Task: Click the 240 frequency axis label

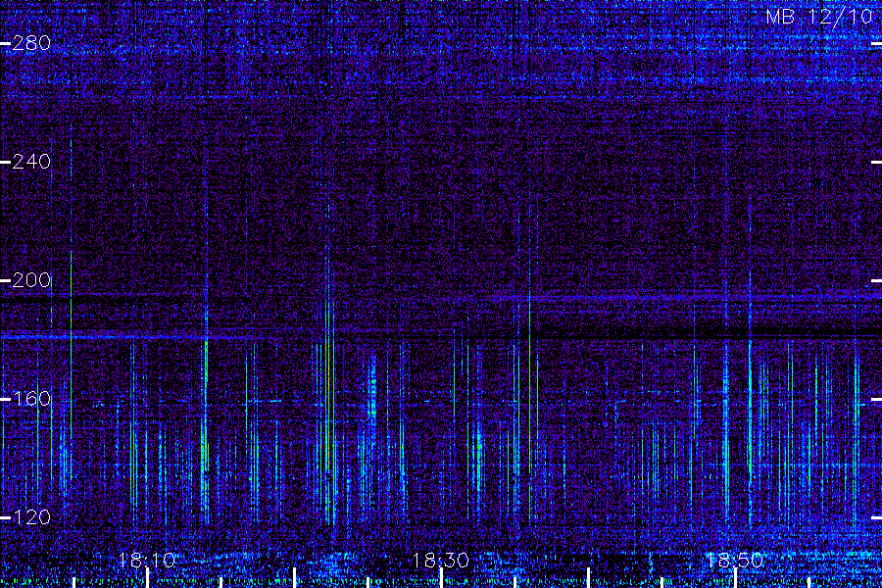Action: pyautogui.click(x=31, y=162)
